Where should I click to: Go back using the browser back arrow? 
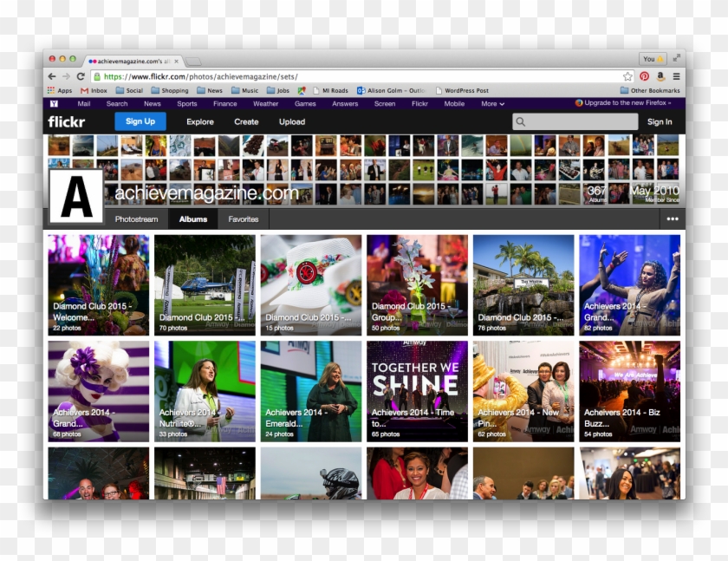52,76
